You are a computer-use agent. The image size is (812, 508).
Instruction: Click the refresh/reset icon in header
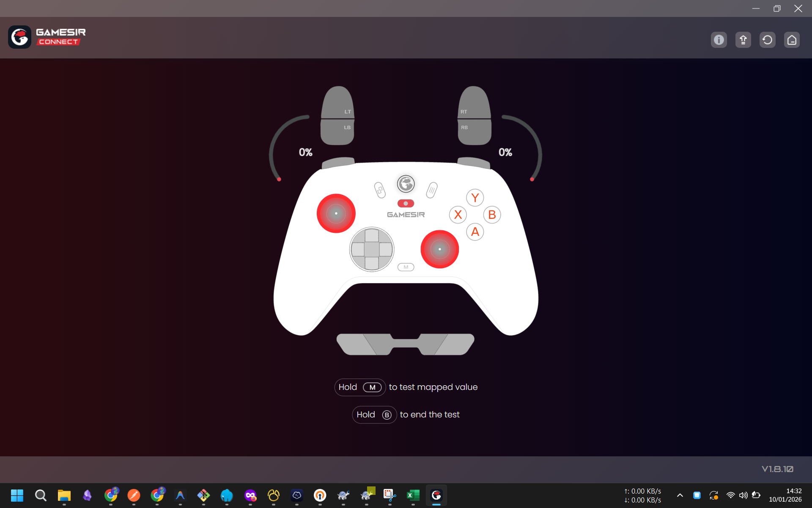767,40
